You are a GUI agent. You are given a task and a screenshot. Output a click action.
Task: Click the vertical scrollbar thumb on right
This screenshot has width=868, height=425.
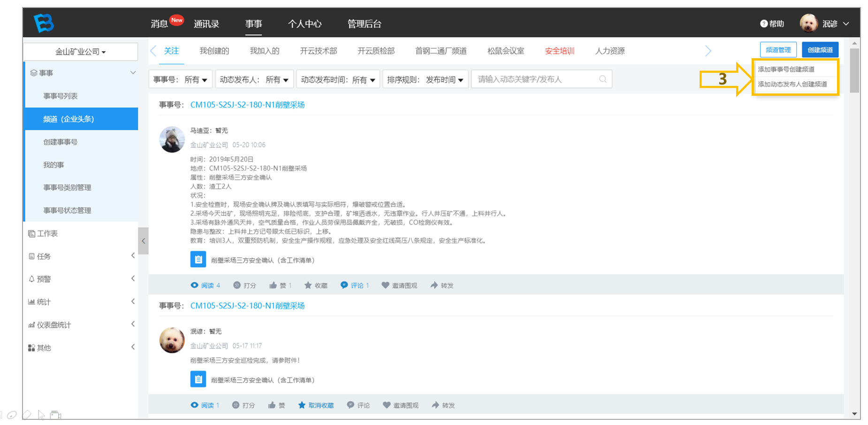854,70
